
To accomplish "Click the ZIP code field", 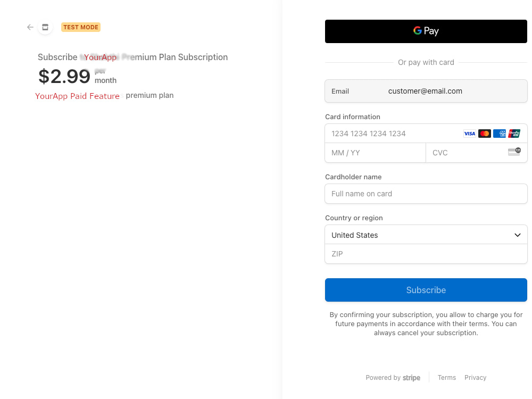I will pos(426,254).
